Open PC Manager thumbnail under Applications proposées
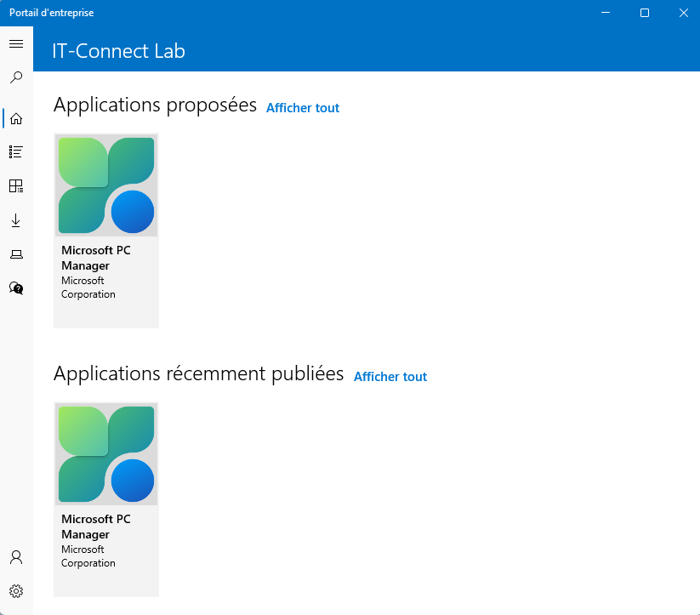The height and width of the screenshot is (615, 700). [106, 185]
